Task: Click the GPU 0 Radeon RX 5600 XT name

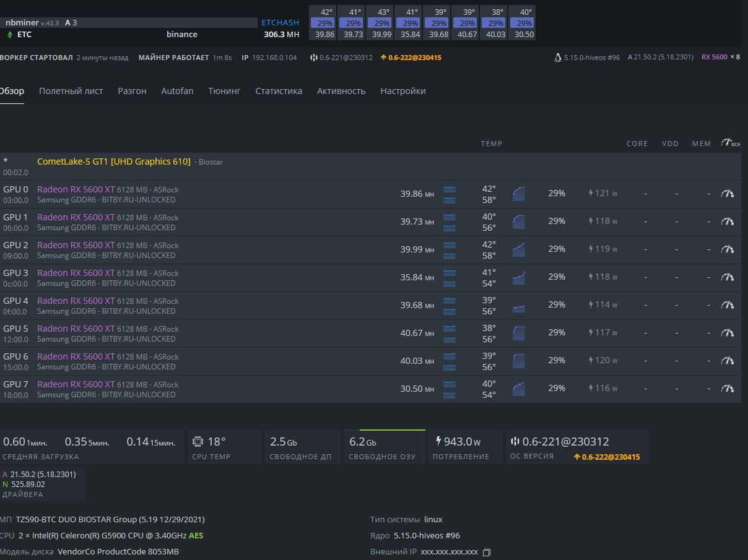Action: (76, 189)
